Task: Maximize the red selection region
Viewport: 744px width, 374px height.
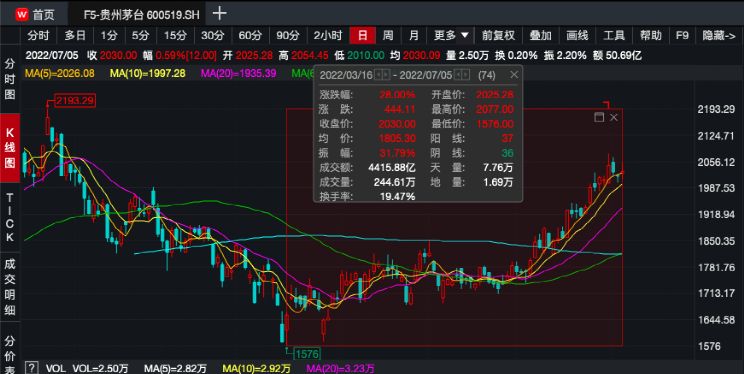Action: click(599, 117)
